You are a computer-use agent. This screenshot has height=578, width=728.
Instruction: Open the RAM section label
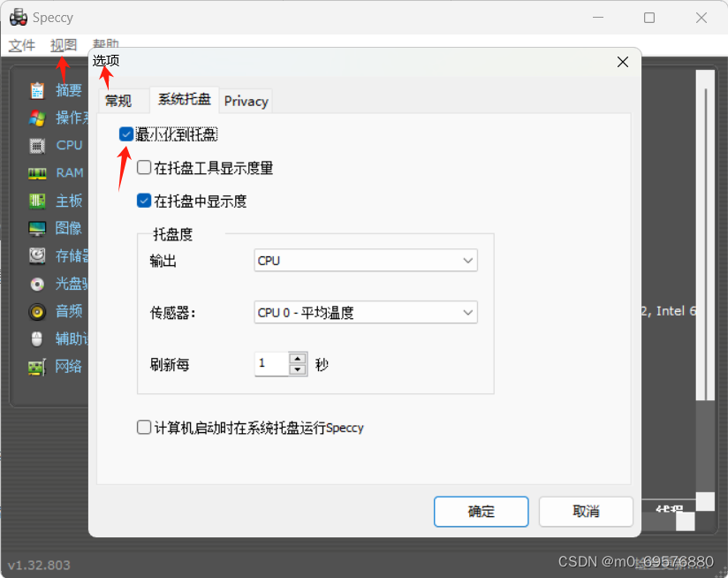(x=70, y=172)
